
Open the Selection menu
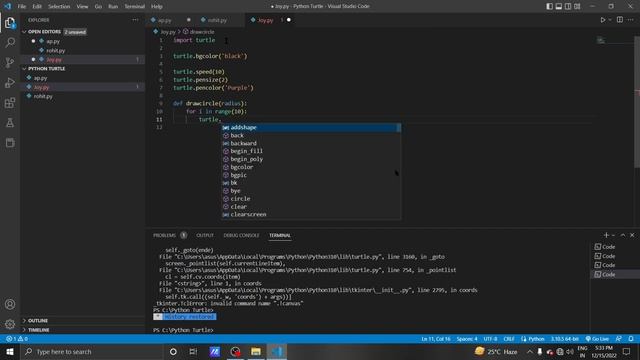59,6
